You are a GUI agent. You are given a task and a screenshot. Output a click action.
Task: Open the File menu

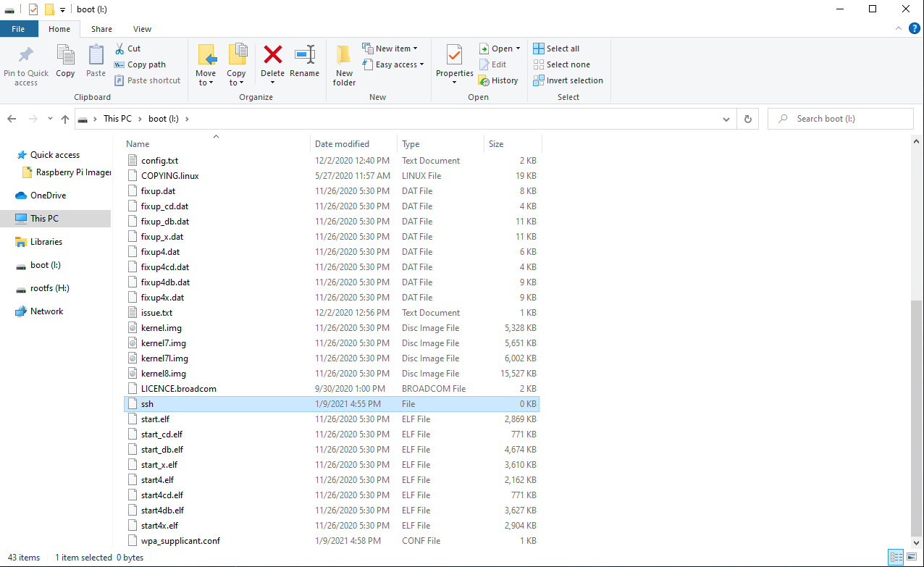point(19,28)
